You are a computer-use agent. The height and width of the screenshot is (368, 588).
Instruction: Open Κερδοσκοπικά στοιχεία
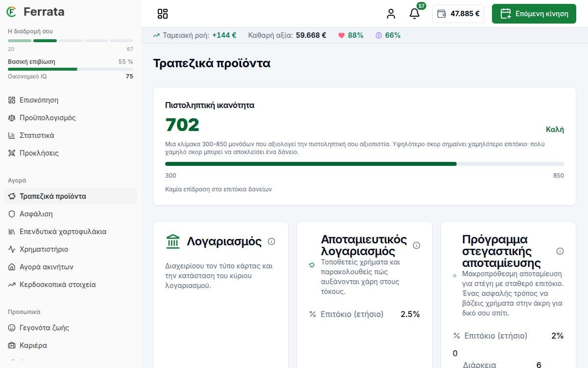click(x=71, y=285)
